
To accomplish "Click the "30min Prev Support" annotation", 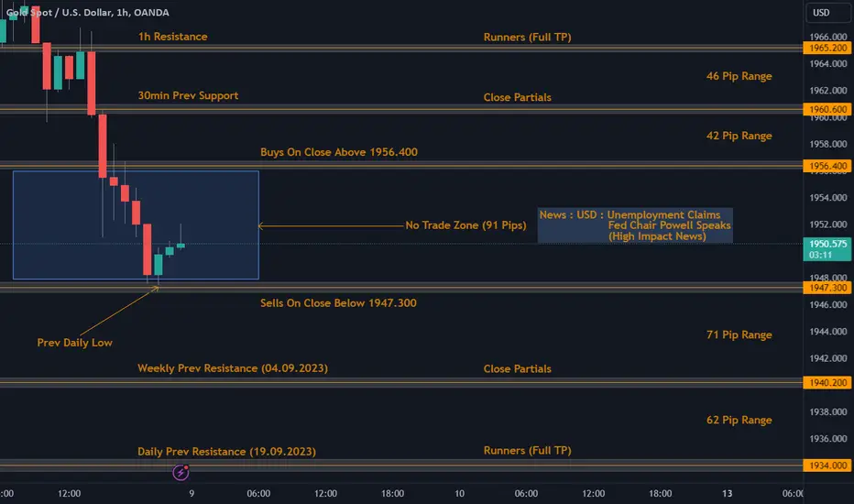I will click(188, 95).
